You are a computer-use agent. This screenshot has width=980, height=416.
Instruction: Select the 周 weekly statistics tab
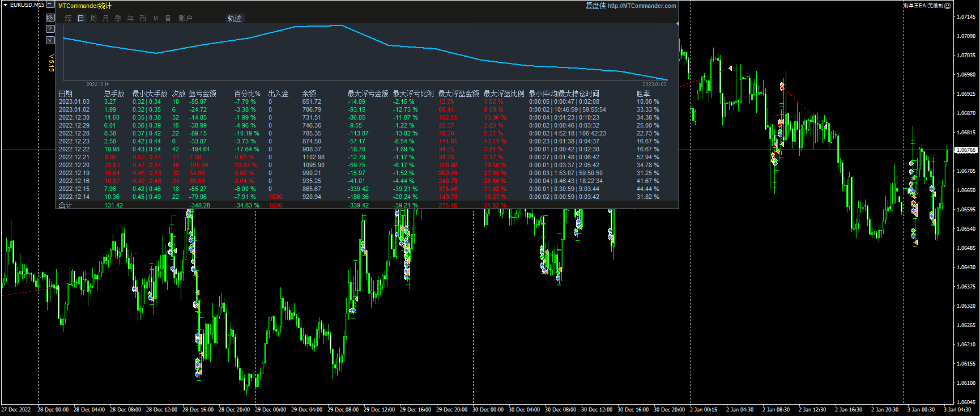click(x=93, y=18)
